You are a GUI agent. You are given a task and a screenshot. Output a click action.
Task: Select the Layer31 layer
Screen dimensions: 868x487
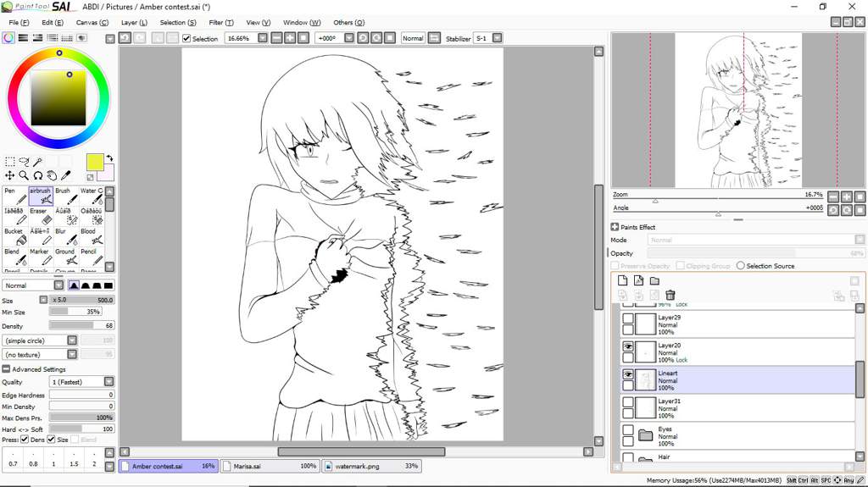(738, 408)
